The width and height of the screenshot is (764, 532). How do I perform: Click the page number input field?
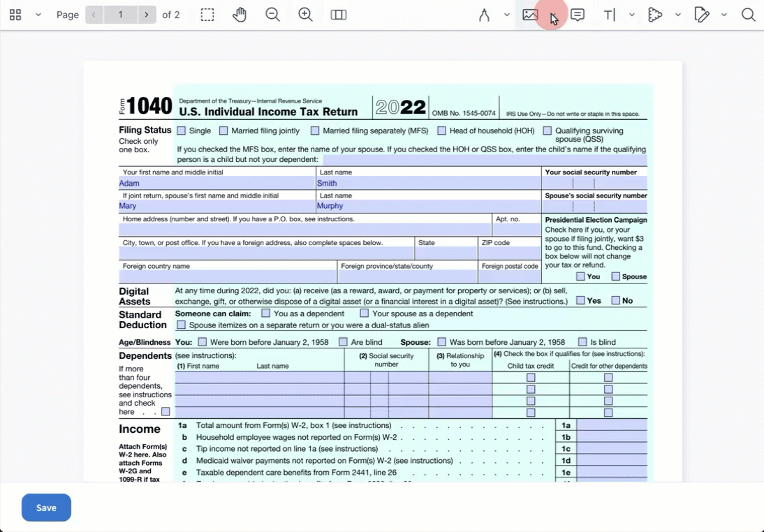point(121,15)
